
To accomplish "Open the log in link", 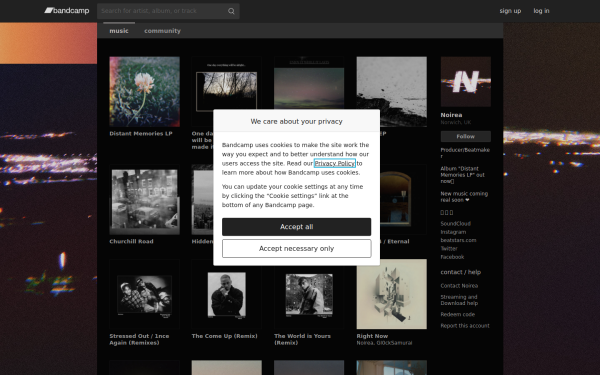I will pos(541,11).
